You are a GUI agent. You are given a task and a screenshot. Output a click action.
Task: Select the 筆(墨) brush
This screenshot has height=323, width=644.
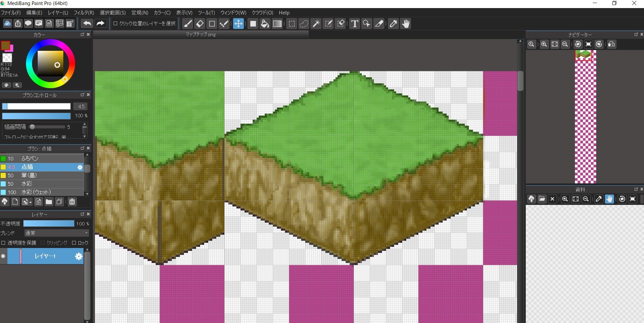42,175
